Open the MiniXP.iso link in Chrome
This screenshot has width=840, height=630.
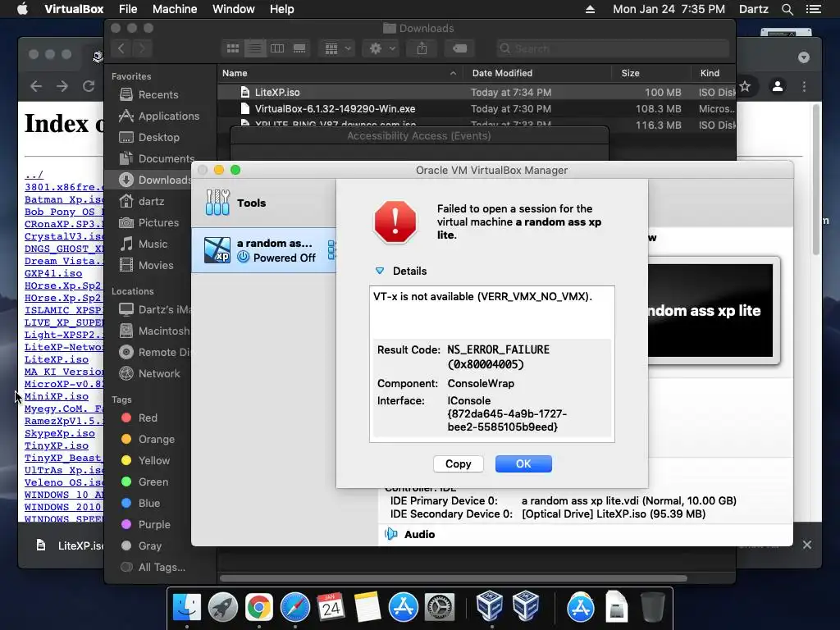click(57, 396)
